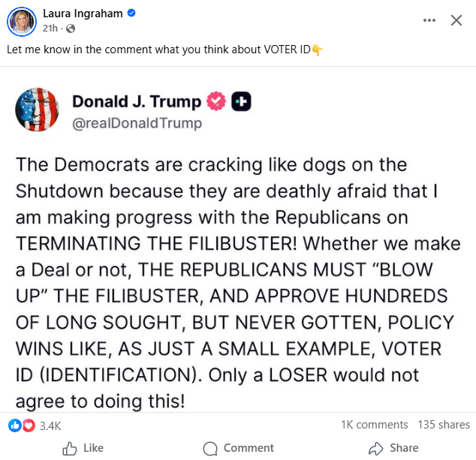Close the post with the X button

[456, 20]
